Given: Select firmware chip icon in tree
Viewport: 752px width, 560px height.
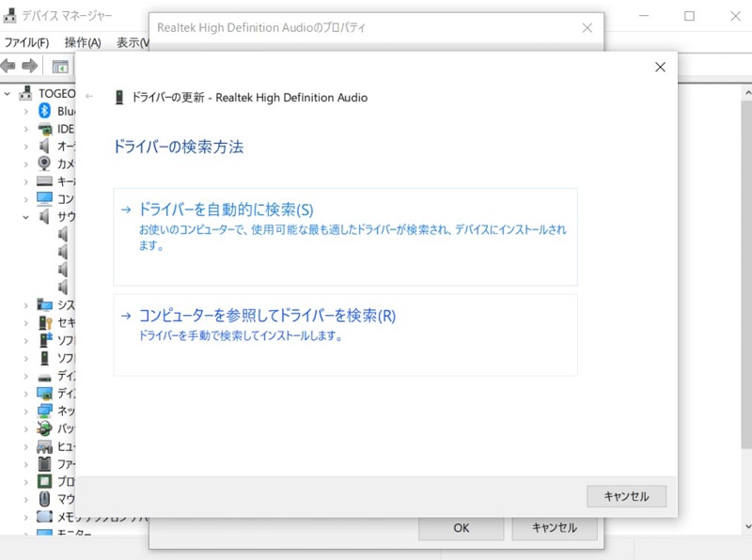Looking at the screenshot, I should tap(44, 463).
